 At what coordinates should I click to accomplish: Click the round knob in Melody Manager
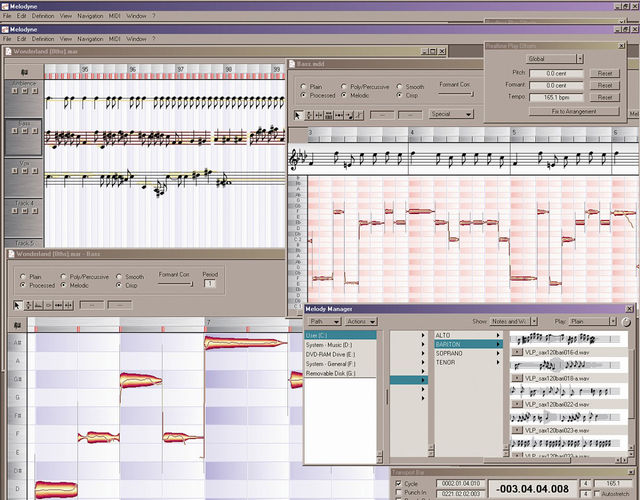click(x=626, y=322)
